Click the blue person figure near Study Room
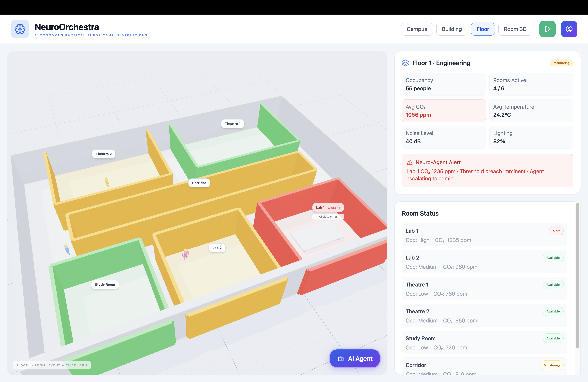Screen dimensions: 588x382 [67, 249]
